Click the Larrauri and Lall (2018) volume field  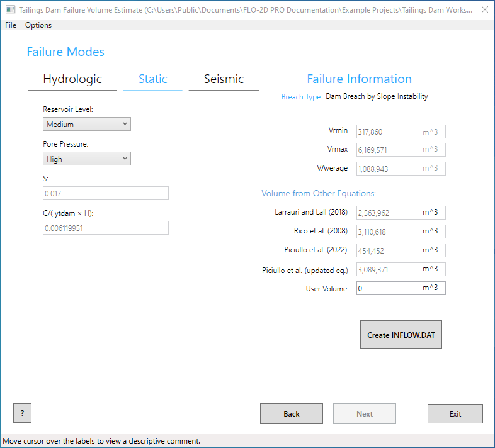coord(389,213)
